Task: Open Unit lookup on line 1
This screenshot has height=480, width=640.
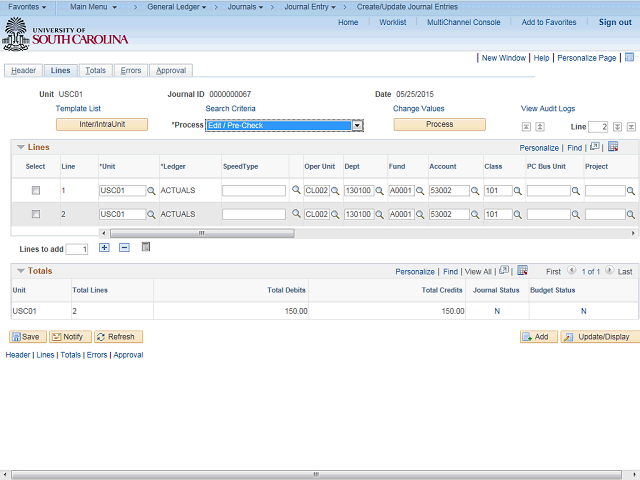Action: pos(152,190)
